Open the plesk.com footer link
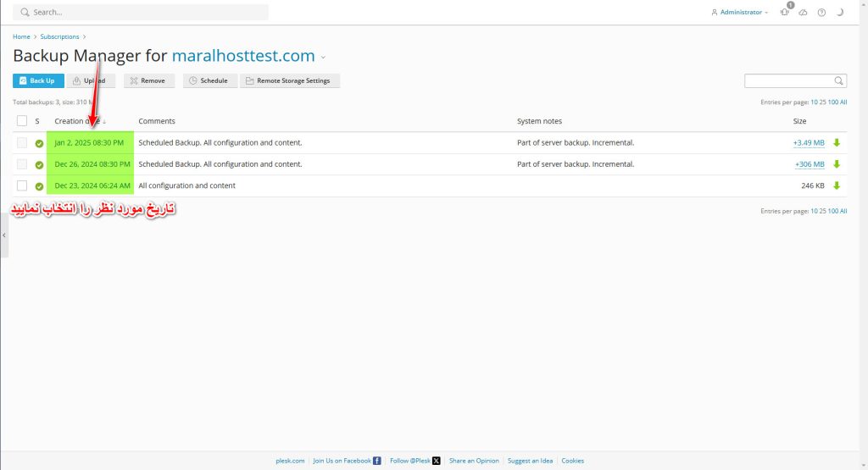Screen dimensions: 868x470 [290, 461]
